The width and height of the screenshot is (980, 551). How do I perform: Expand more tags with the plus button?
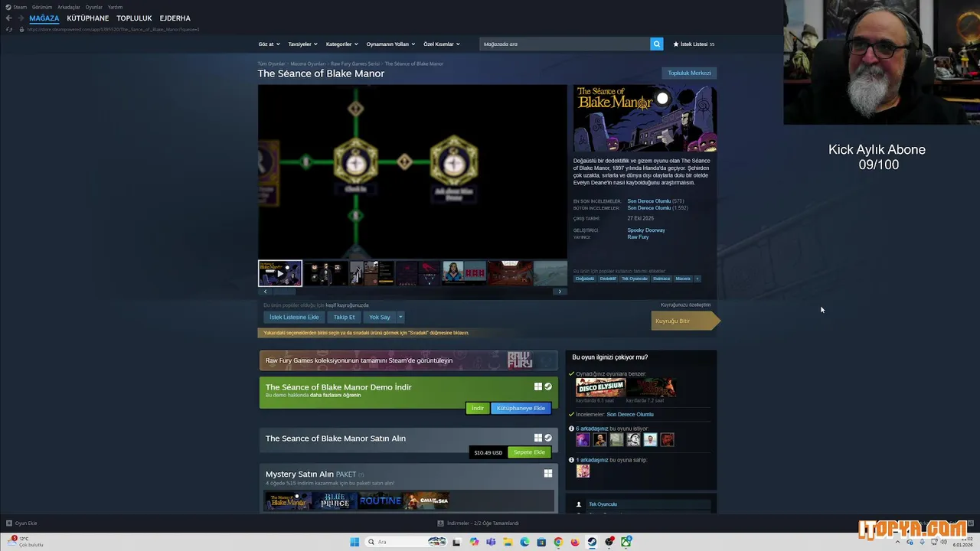pos(697,279)
